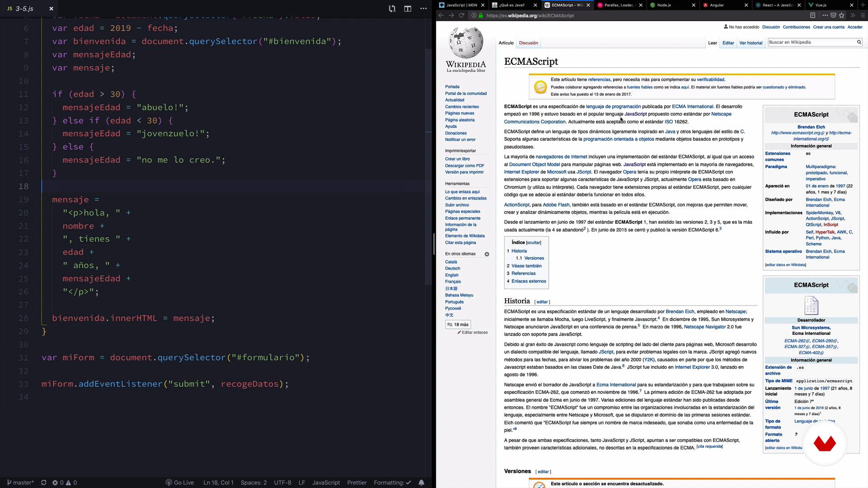Click the Editar tab on Wikipedia
Viewport: 868px width, 488px height.
tap(728, 43)
